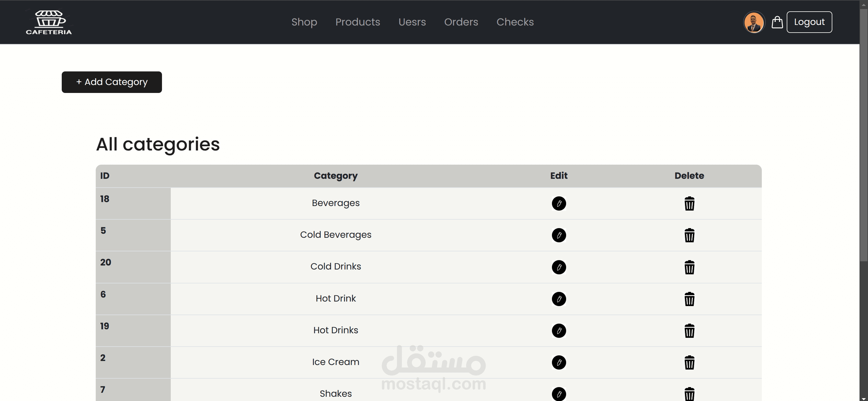This screenshot has height=401, width=868.
Task: Open the shopping bag cart icon
Action: pyautogui.click(x=777, y=22)
